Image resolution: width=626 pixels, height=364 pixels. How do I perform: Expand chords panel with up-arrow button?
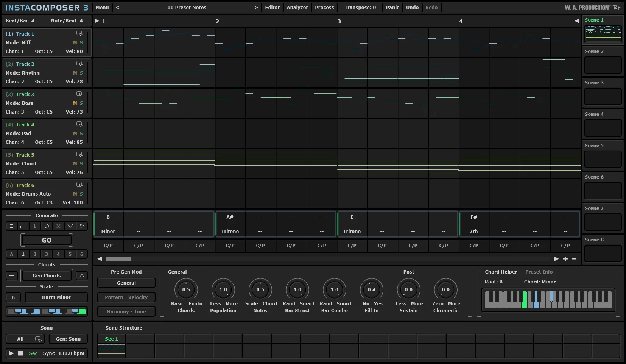82,276
